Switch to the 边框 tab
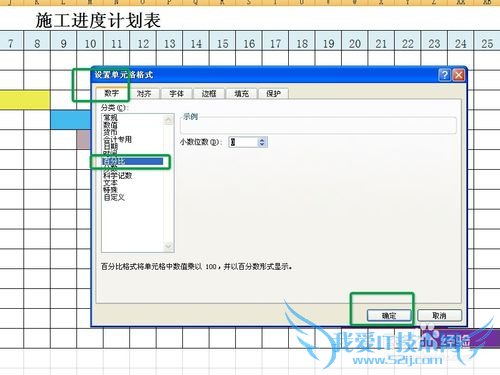Viewport: 500px width, 375px height. click(x=209, y=94)
